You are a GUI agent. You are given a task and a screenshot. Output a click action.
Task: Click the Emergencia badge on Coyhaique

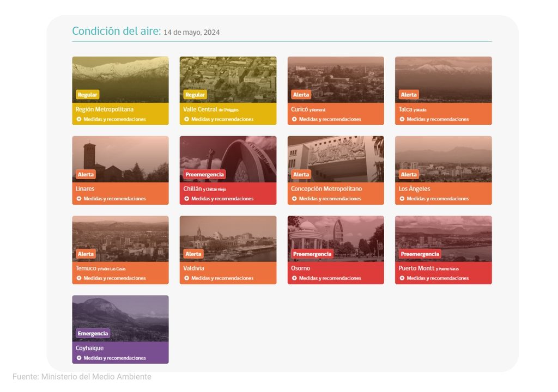pyautogui.click(x=93, y=333)
